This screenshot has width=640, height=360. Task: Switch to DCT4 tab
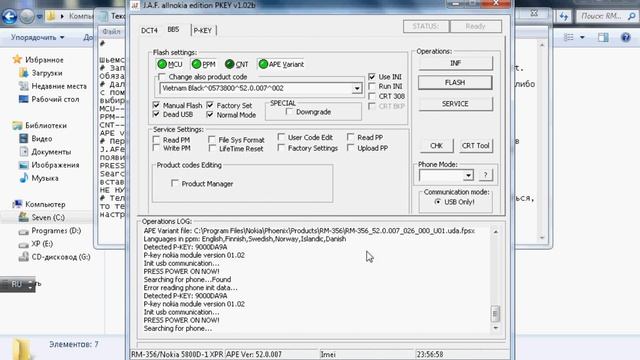click(x=149, y=31)
